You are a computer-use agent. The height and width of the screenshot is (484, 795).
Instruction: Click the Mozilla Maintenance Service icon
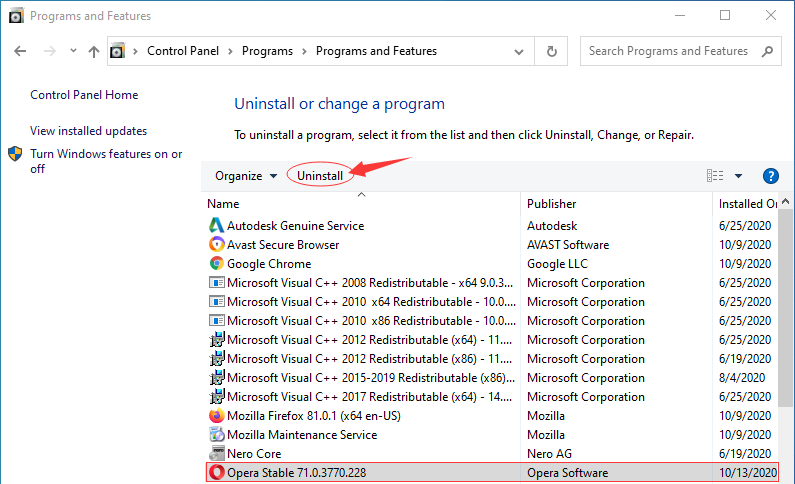click(x=216, y=434)
